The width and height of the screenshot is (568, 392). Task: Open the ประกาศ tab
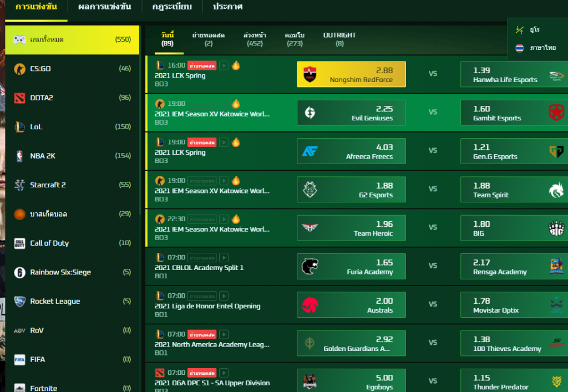[x=227, y=7]
